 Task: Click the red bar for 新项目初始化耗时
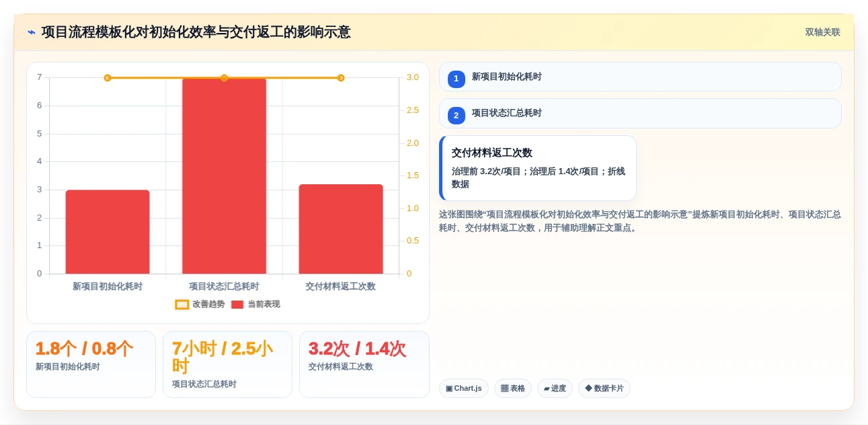pyautogui.click(x=108, y=232)
